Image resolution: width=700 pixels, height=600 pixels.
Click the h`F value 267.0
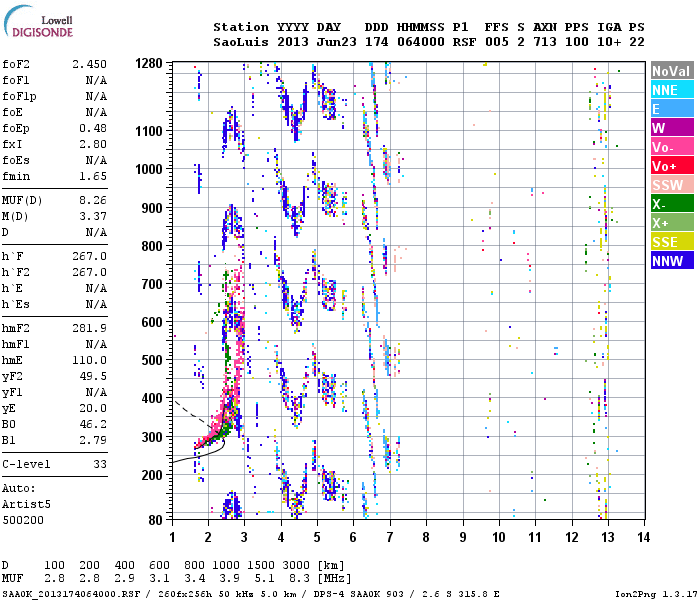[x=89, y=256]
